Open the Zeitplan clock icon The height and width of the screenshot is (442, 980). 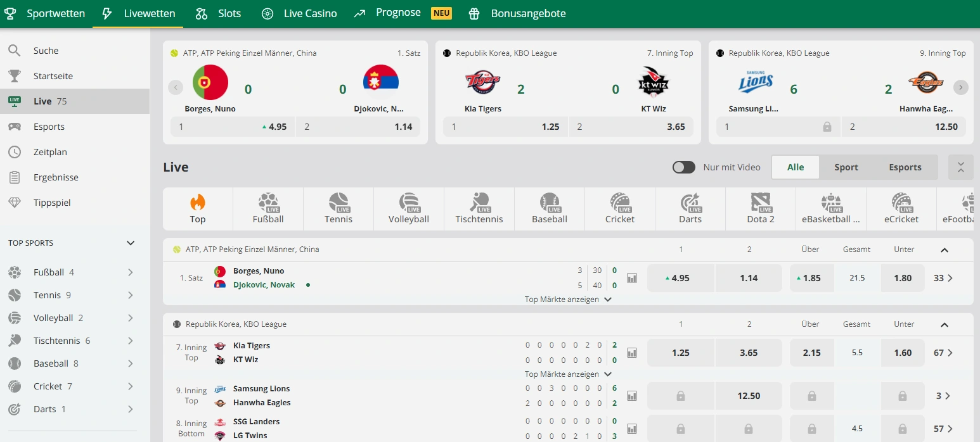(x=14, y=152)
